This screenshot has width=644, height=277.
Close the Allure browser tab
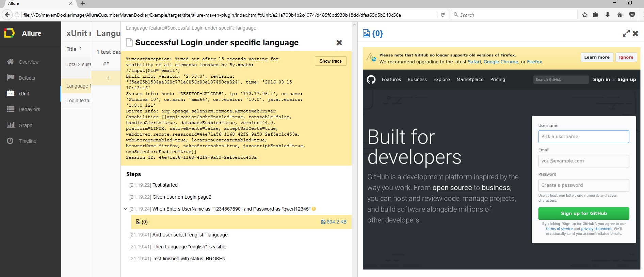pyautogui.click(x=71, y=3)
